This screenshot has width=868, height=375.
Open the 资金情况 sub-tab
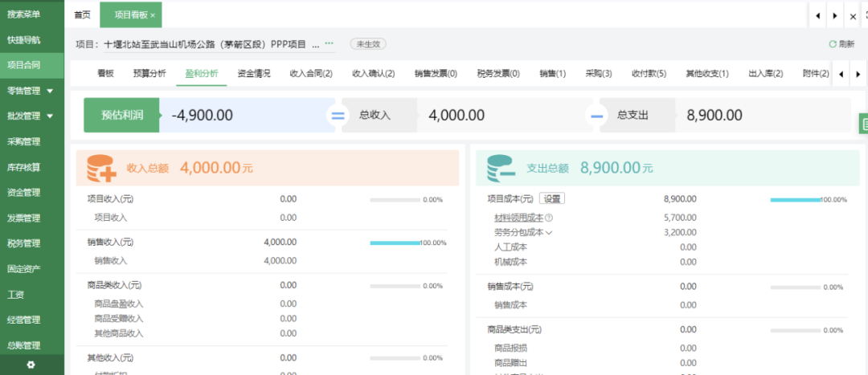[254, 74]
